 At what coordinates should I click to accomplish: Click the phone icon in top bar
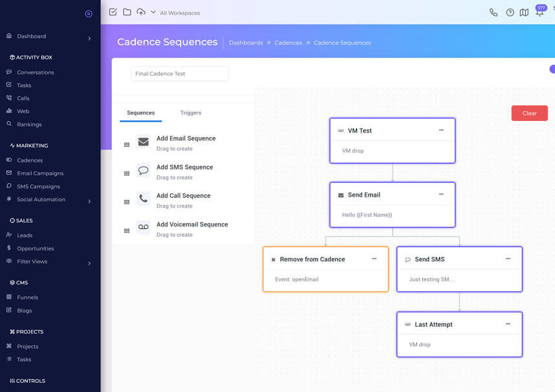coord(494,12)
